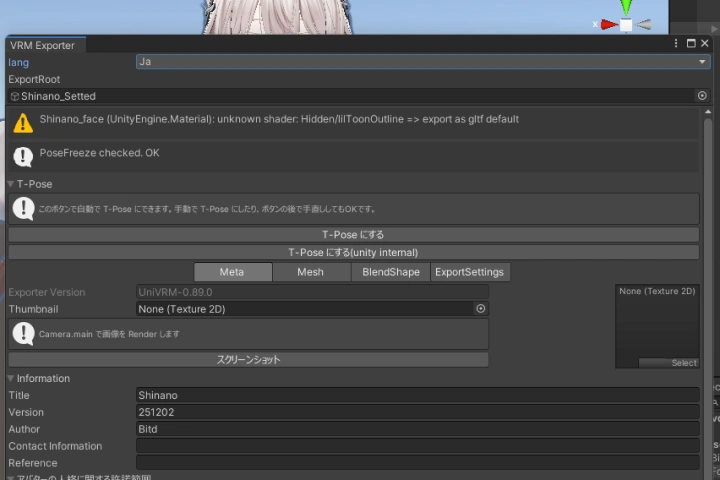Maximize the VRM Exporter window

[691, 43]
